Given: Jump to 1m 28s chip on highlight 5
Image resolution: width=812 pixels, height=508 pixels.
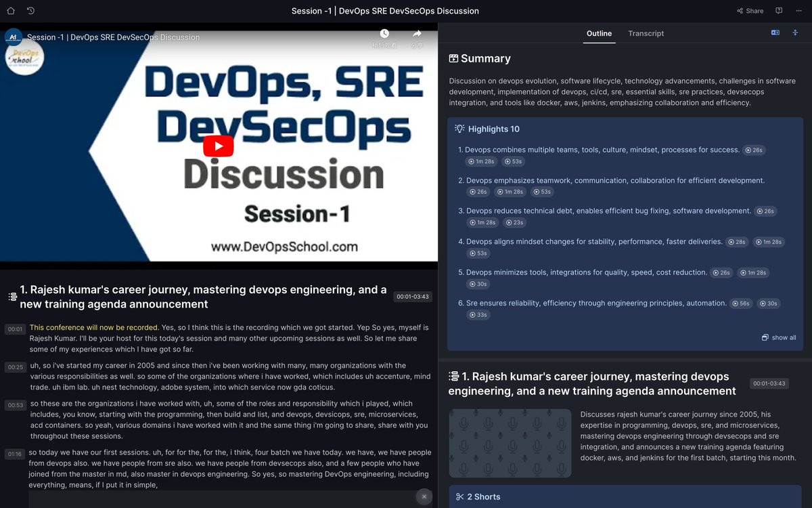Looking at the screenshot, I should click(752, 273).
